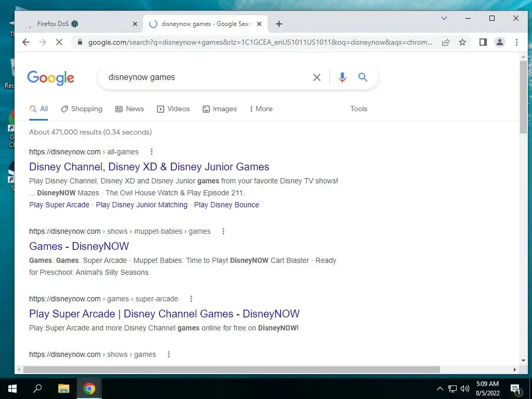Screen dimensions: 532x399
Task: Switch to Images results
Action: (x=220, y=109)
